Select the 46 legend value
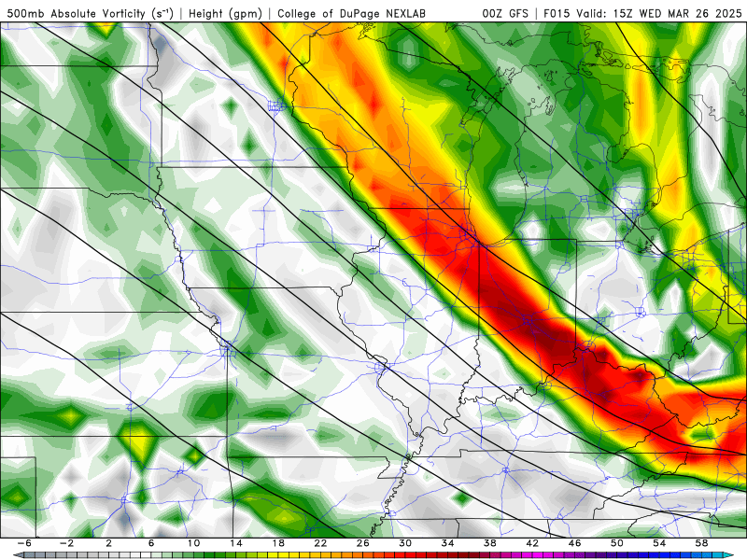747x560 pixels. (574, 543)
